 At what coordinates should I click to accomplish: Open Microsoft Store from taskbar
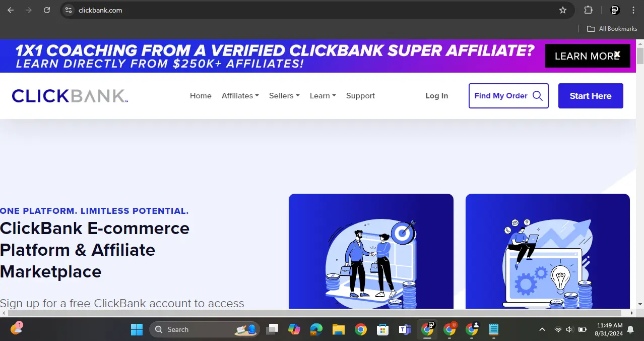click(382, 329)
